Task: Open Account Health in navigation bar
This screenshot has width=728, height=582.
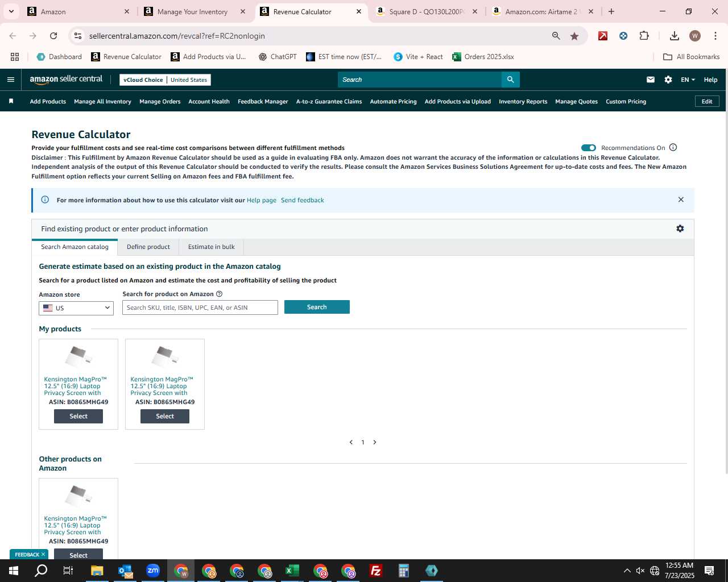Action: coord(209,102)
